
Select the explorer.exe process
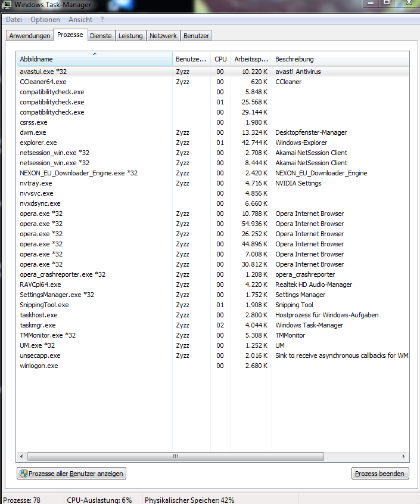[x=213, y=143]
